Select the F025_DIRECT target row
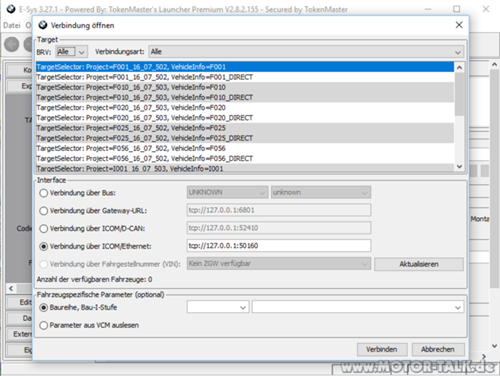 [x=245, y=138]
